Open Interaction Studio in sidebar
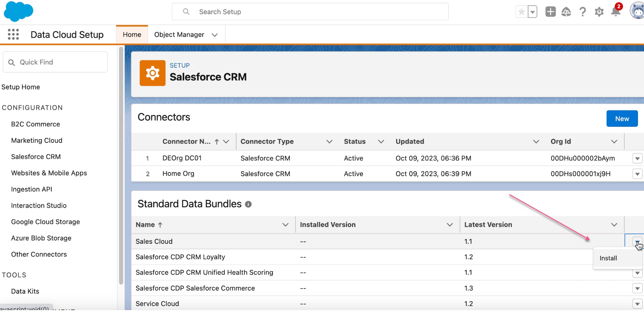The image size is (644, 315). coord(39,205)
